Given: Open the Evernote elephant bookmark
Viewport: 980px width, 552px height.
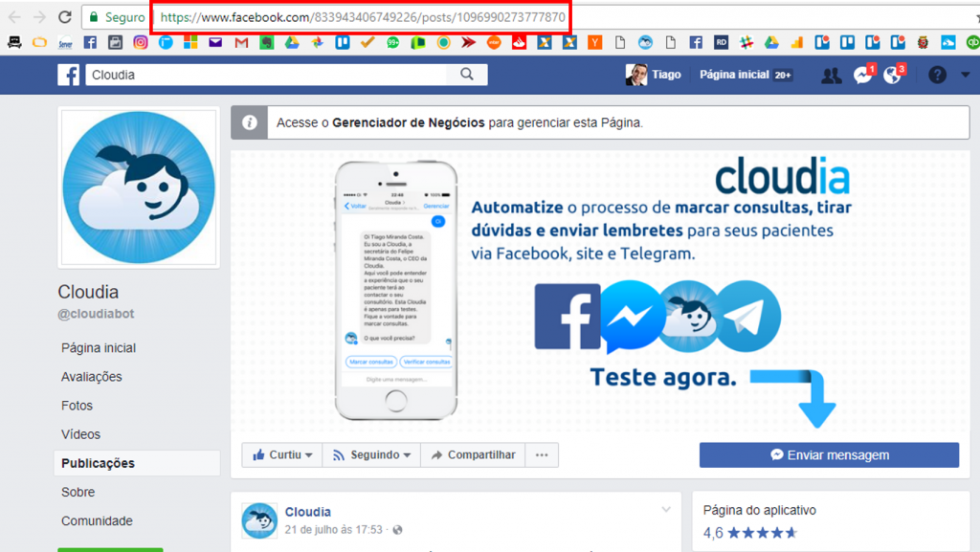Looking at the screenshot, I should pos(267,42).
